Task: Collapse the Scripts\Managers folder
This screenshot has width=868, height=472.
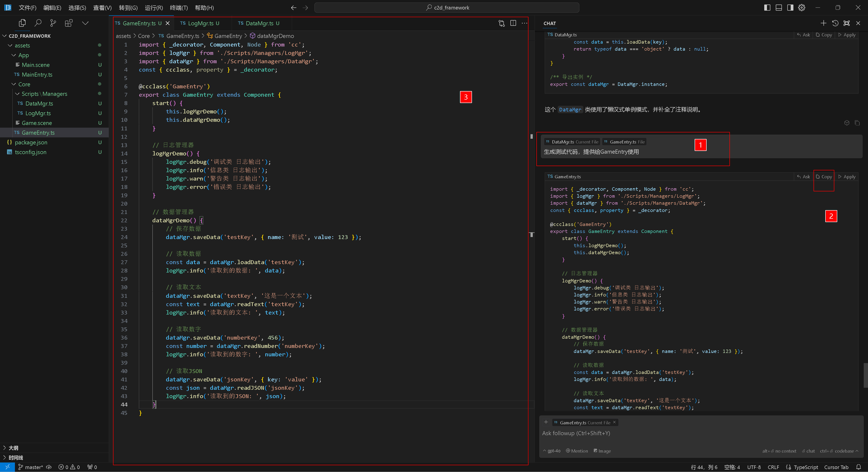Action: (x=18, y=94)
